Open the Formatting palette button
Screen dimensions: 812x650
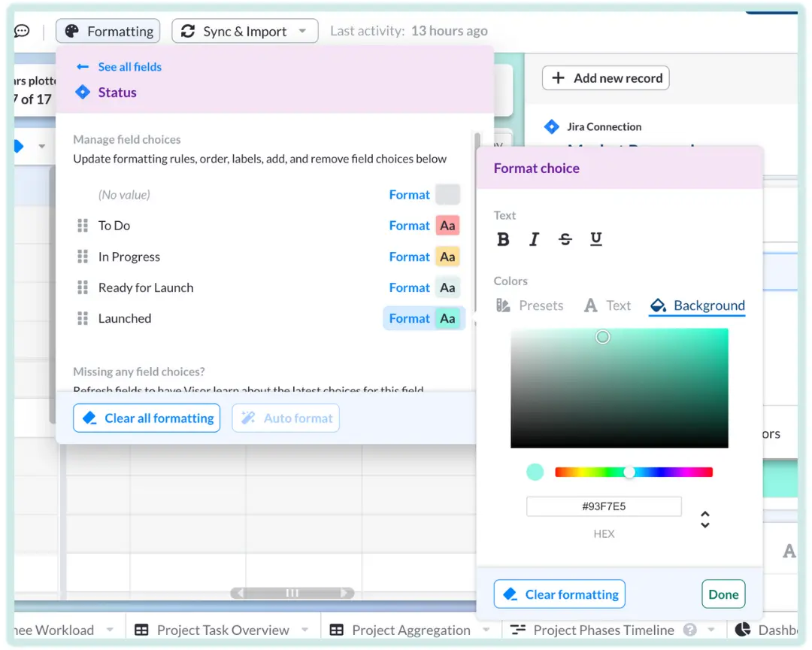(x=108, y=31)
